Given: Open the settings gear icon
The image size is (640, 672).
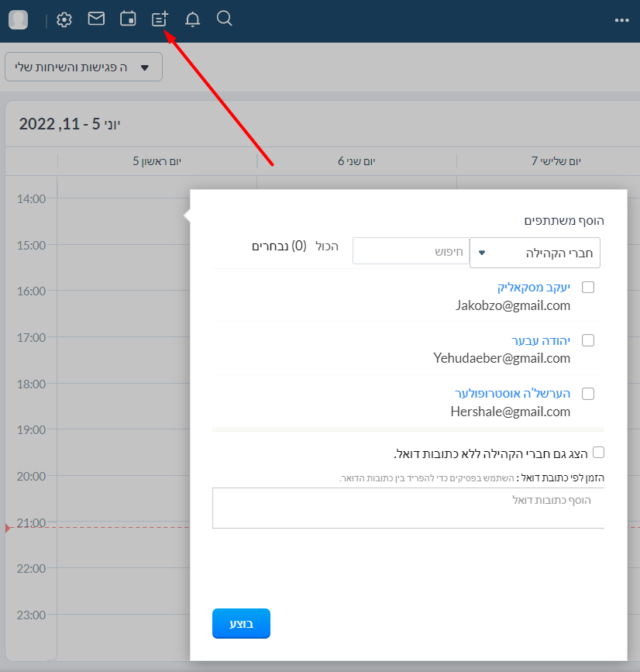Looking at the screenshot, I should pyautogui.click(x=64, y=20).
